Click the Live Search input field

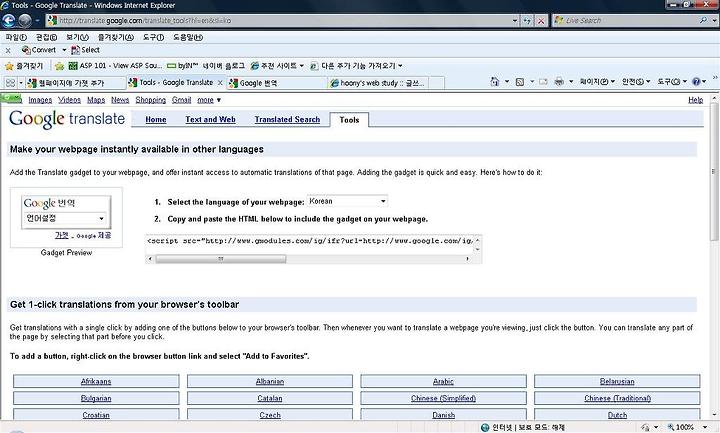[627, 21]
